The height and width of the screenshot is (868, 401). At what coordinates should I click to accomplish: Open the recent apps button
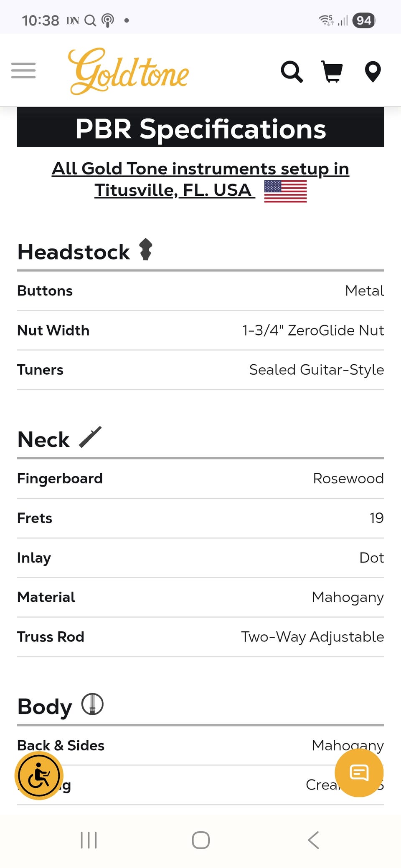89,840
